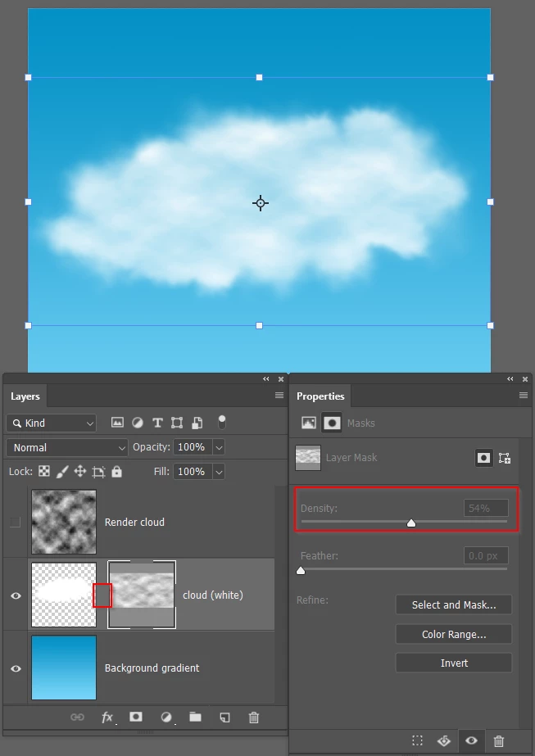Viewport: 535px width, 756px height.
Task: Create a new layer icon
Action: pos(224,718)
